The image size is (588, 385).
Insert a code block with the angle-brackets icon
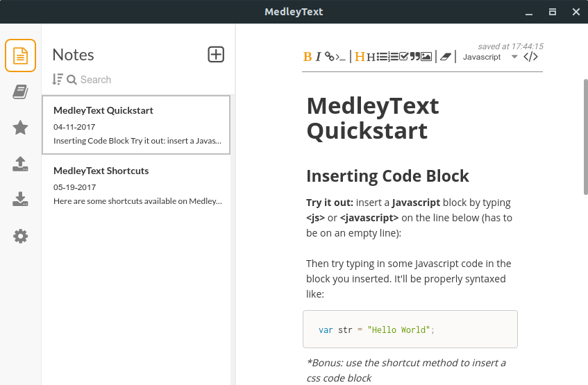click(x=530, y=57)
